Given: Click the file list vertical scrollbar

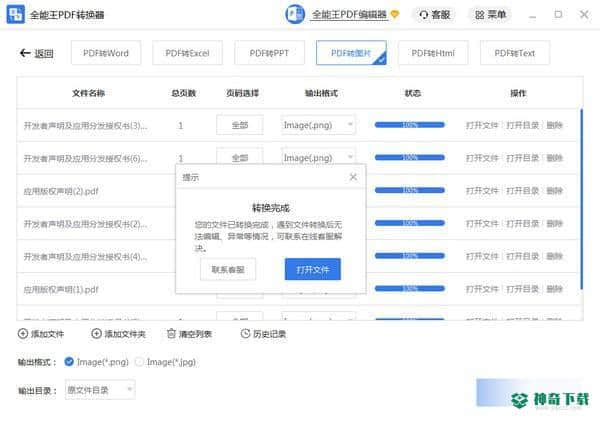Looking at the screenshot, I should (581, 199).
